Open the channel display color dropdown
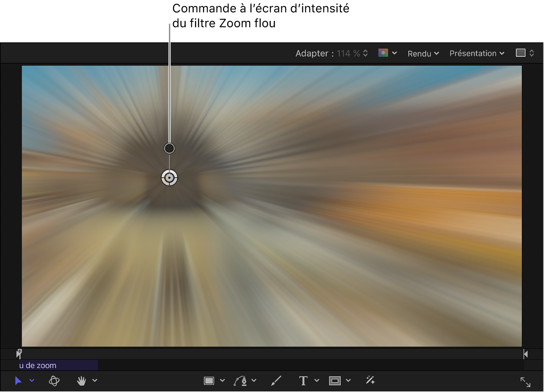The image size is (544, 392). 387,53
